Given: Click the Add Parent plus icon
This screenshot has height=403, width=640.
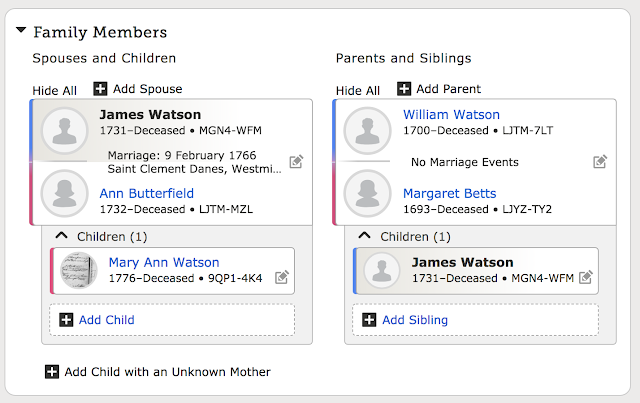Looking at the screenshot, I should click(x=404, y=89).
